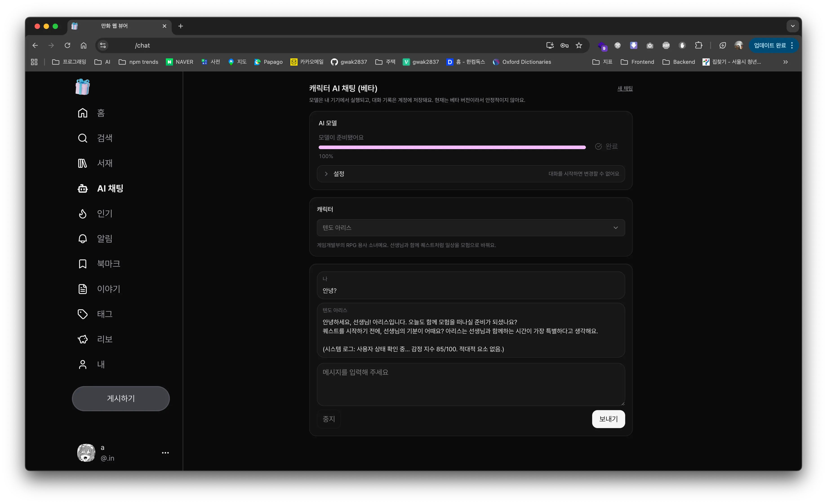Image resolution: width=827 pixels, height=504 pixels.
Task: Open 알림 notifications bell icon
Action: point(82,239)
